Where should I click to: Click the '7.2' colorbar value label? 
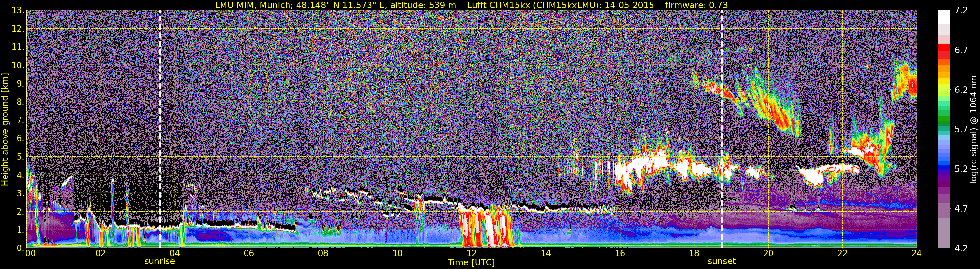pyautogui.click(x=961, y=10)
